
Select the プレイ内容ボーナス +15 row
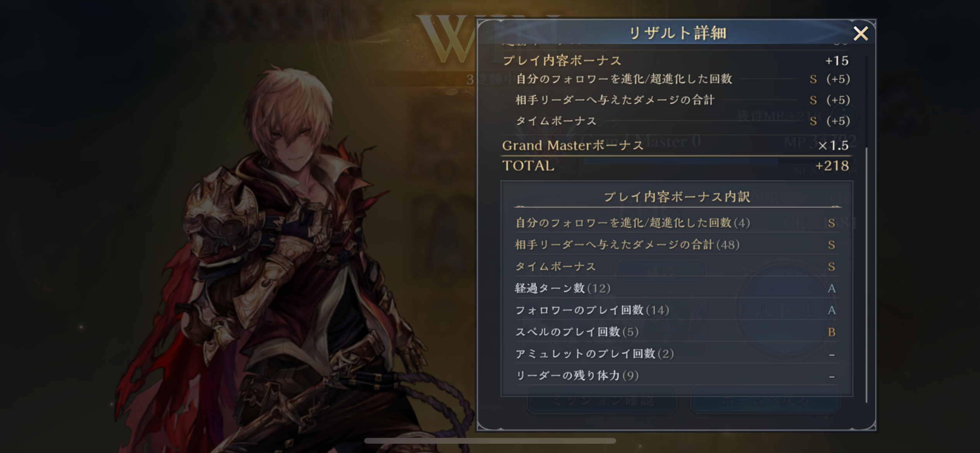(x=676, y=61)
